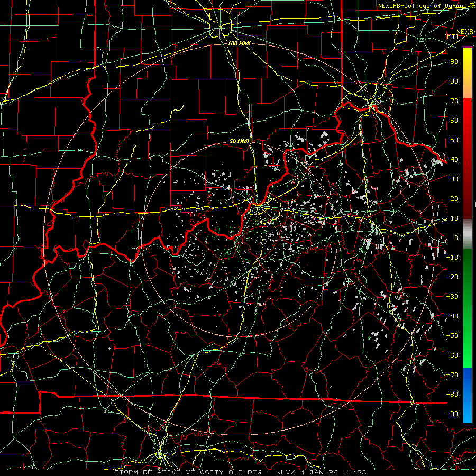The height and width of the screenshot is (476, 476).
Task: Click the 60 knot scale label
Action: click(x=454, y=121)
